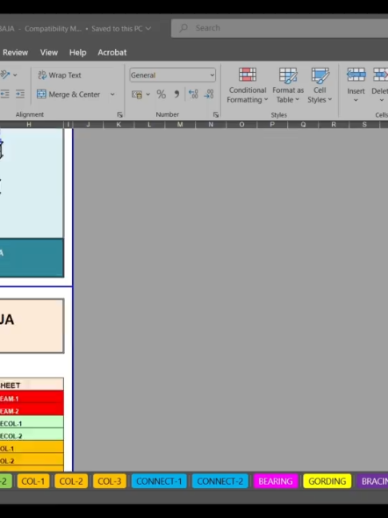
Task: Go to the CONNECT-2 sheet tab
Action: (x=220, y=481)
